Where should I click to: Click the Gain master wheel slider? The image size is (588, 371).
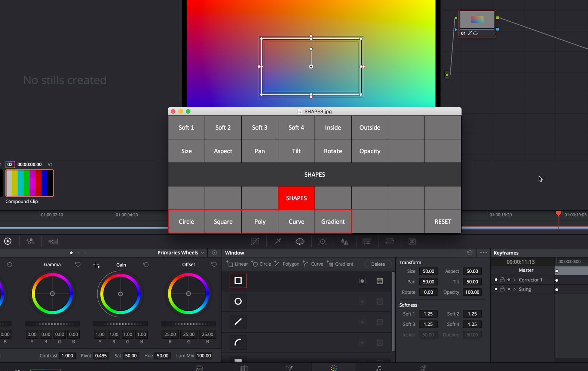coord(120,324)
